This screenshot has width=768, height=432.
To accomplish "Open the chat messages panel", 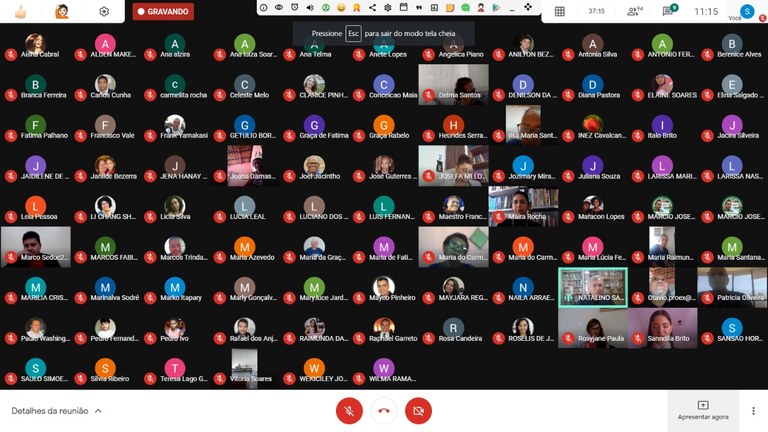I will (669, 11).
